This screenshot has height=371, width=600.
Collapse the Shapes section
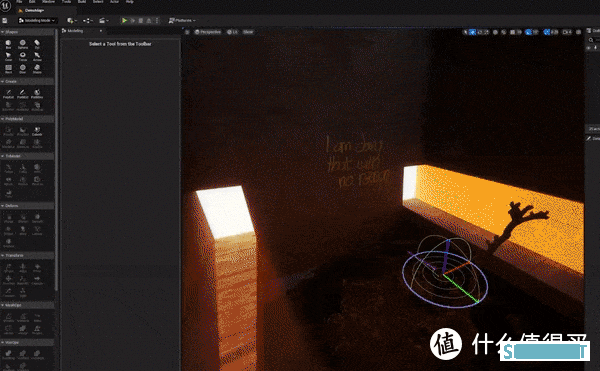coord(3,32)
